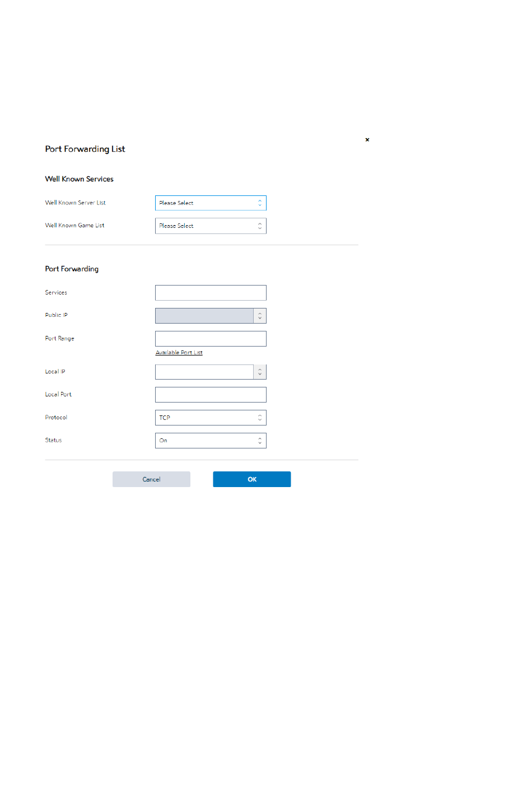532x795 pixels.
Task: Click the Protocol label
Action: click(56, 418)
